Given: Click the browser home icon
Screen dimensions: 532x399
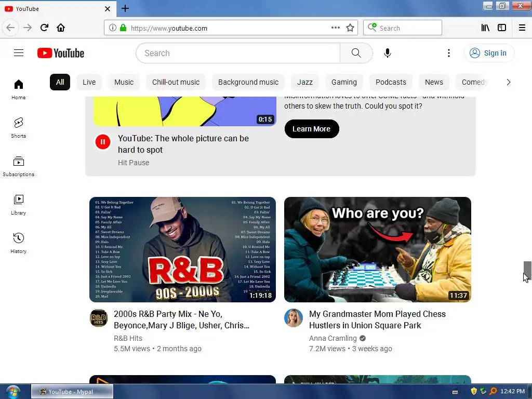Looking at the screenshot, I should click(x=61, y=28).
